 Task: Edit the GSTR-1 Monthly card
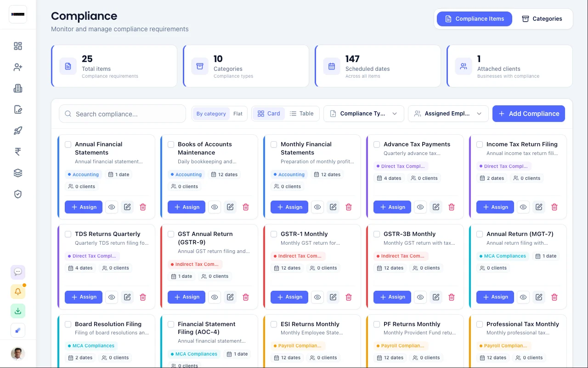click(333, 297)
